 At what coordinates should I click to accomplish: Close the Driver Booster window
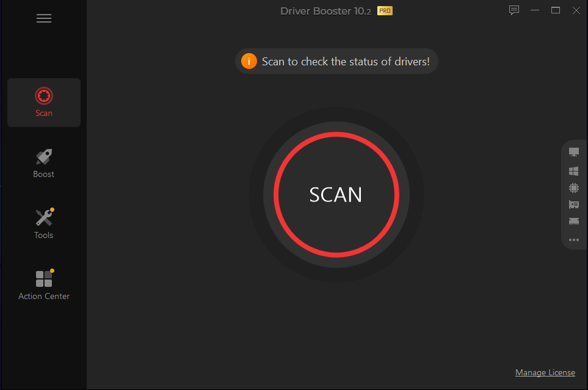(576, 10)
